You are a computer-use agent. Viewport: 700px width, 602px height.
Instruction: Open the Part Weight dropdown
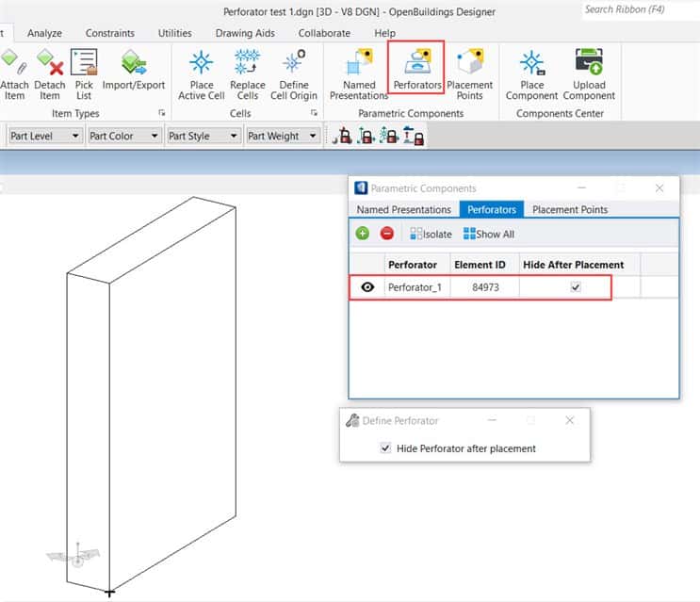[x=283, y=136]
